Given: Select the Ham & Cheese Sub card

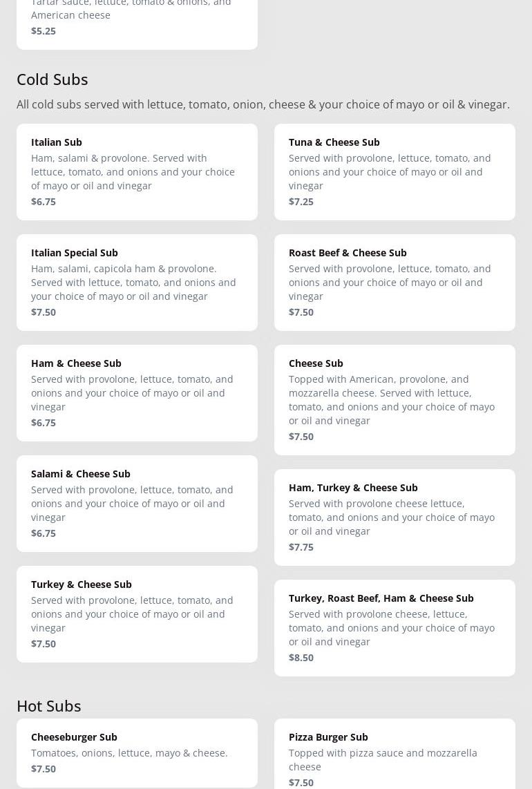Looking at the screenshot, I should pyautogui.click(x=137, y=393).
